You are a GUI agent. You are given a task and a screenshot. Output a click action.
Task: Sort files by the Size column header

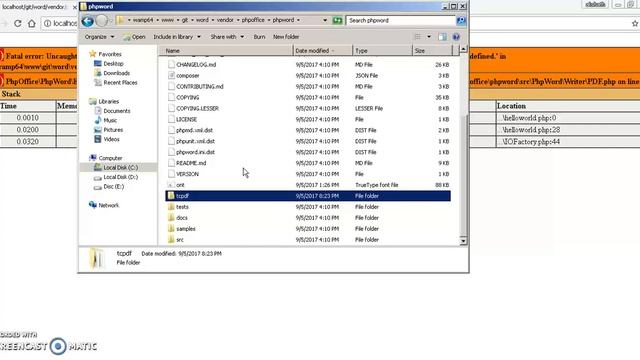point(433,51)
